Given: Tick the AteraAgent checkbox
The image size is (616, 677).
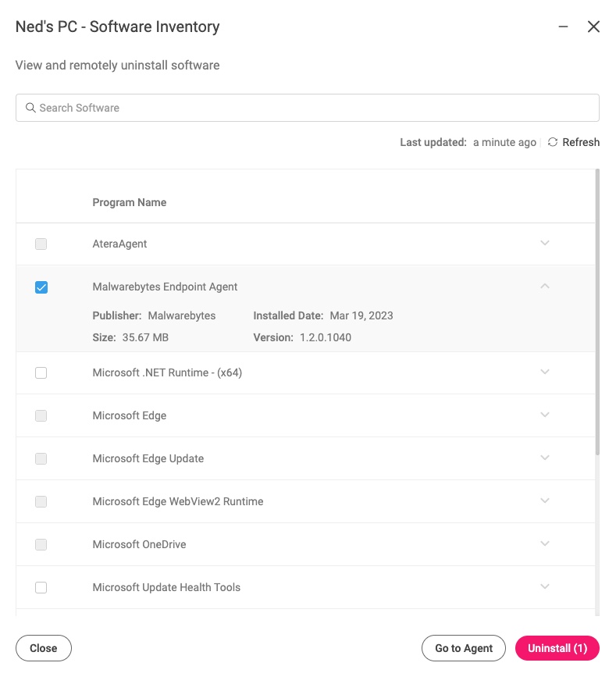Looking at the screenshot, I should coord(41,244).
